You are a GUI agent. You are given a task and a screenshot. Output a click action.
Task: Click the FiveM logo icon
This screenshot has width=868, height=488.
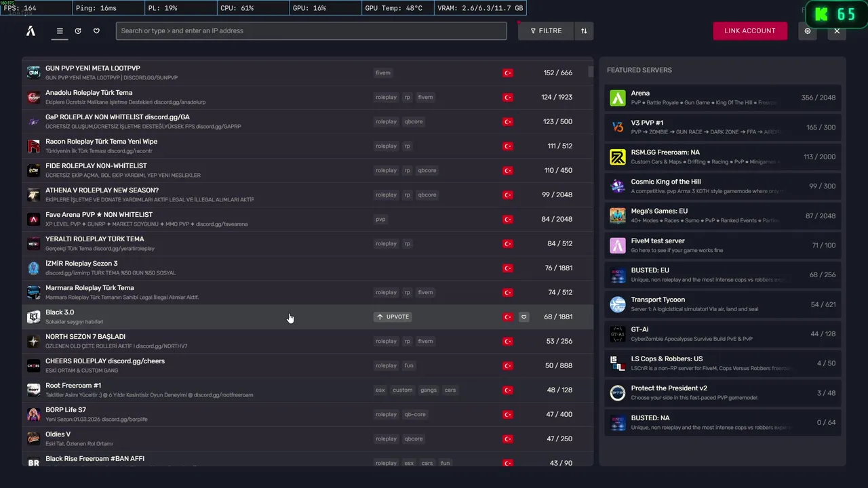[x=31, y=30]
